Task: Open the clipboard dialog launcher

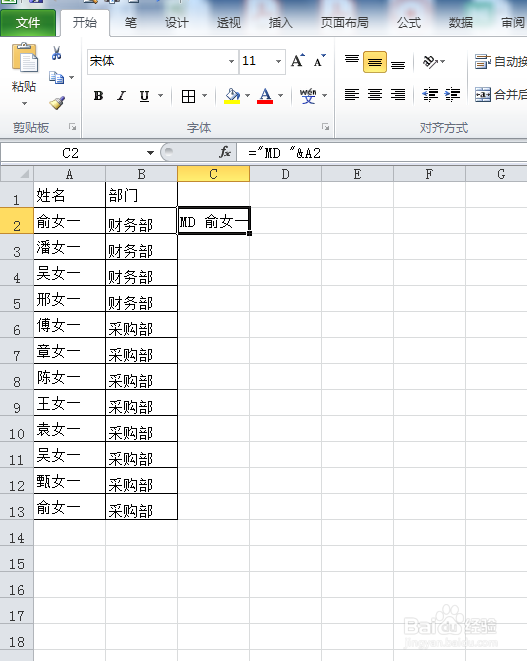Action: pos(73,126)
